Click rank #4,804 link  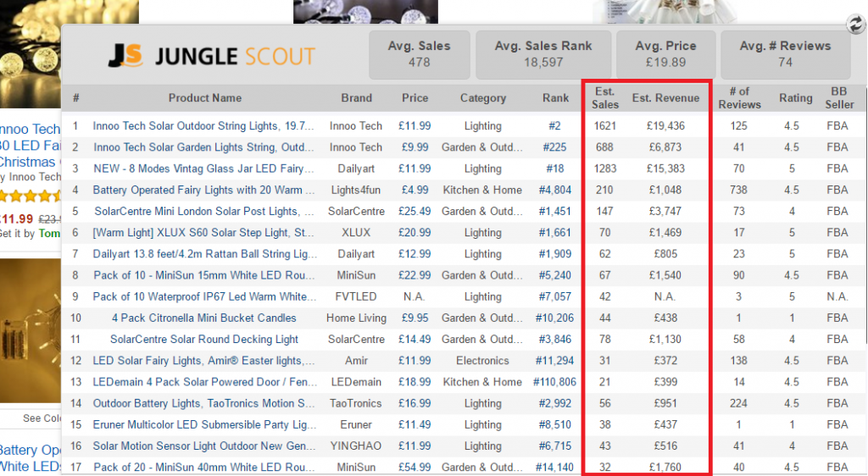pyautogui.click(x=554, y=191)
